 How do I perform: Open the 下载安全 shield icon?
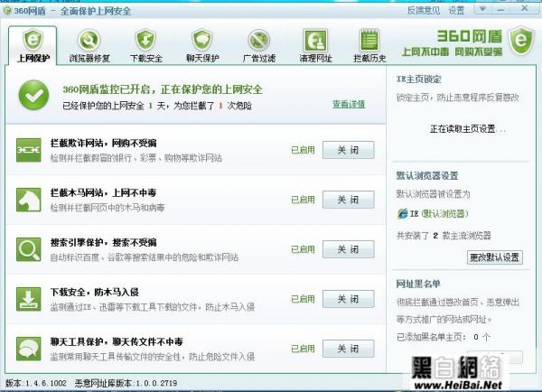[x=145, y=41]
